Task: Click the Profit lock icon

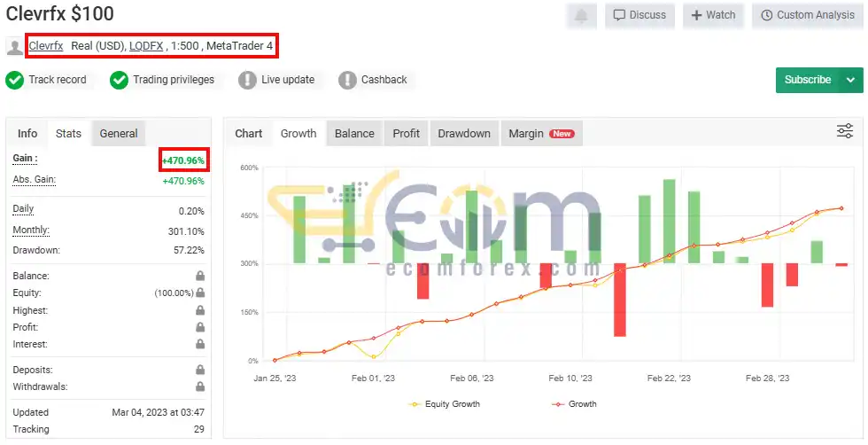Action: (x=200, y=327)
